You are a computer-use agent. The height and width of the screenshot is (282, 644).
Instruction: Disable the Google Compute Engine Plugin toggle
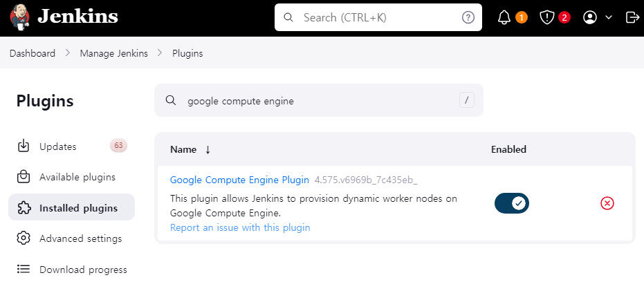[x=512, y=203]
